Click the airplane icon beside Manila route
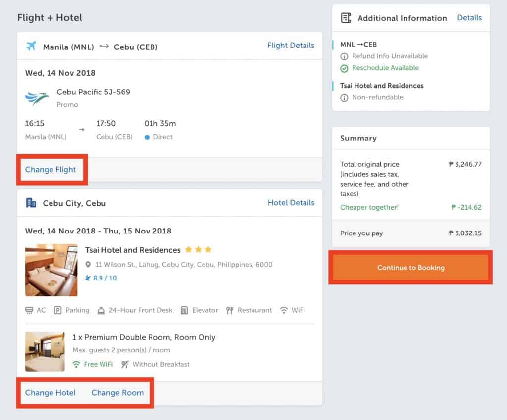The width and height of the screenshot is (507, 420). click(x=31, y=47)
